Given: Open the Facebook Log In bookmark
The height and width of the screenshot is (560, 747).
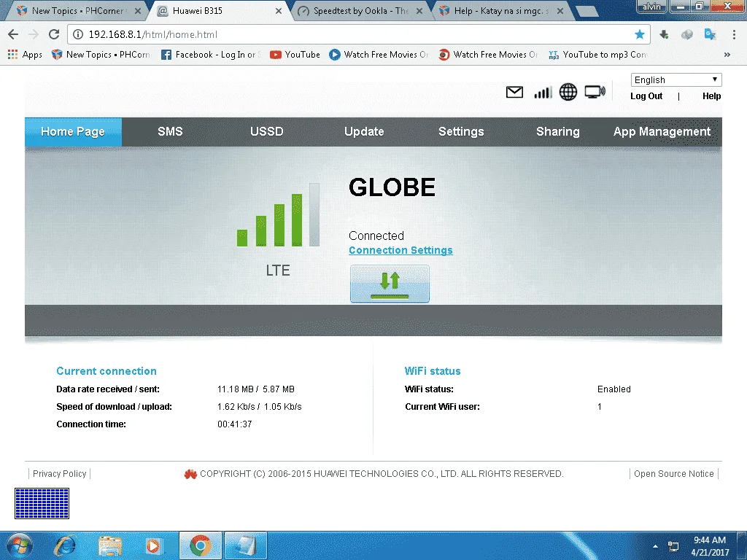Looking at the screenshot, I should (211, 55).
